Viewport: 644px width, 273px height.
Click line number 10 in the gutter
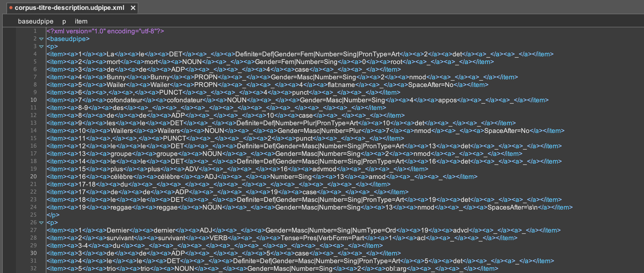(x=33, y=100)
